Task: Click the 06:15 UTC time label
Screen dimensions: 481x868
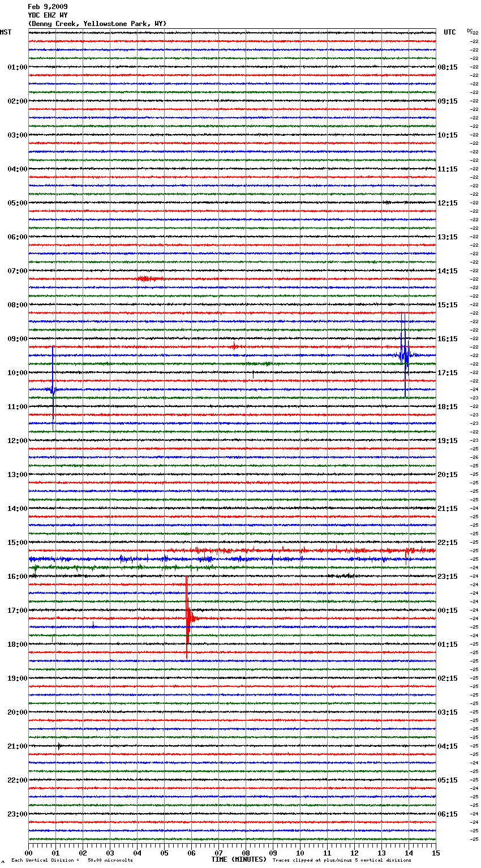Action: pyautogui.click(x=448, y=814)
